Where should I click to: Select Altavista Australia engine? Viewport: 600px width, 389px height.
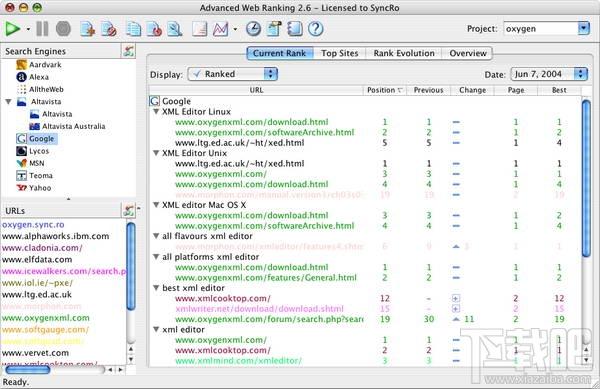point(67,126)
